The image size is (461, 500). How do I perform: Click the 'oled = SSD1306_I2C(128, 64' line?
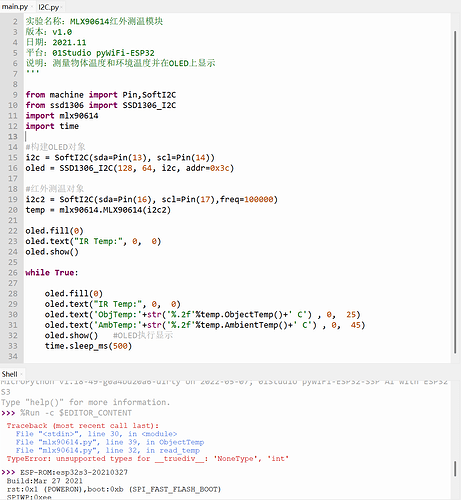130,168
